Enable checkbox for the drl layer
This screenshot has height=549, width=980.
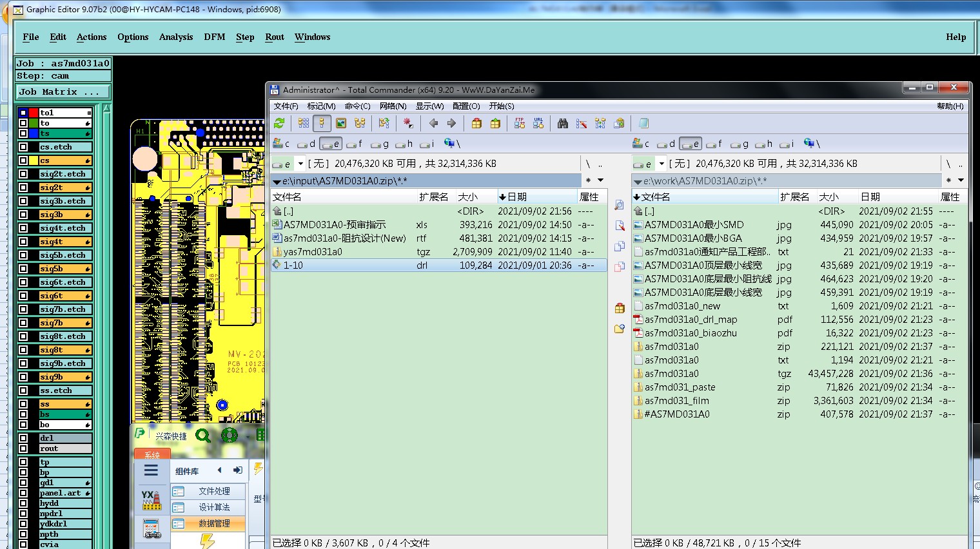pyautogui.click(x=23, y=438)
